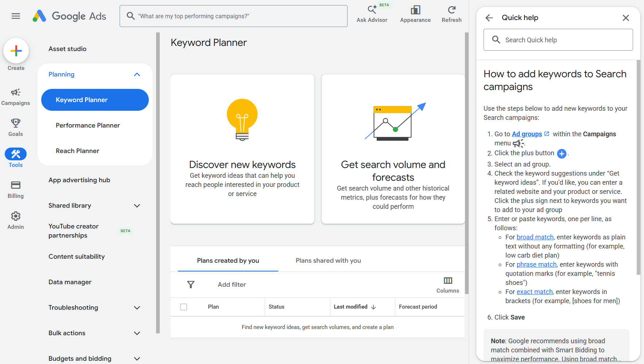Click the Quick help panel scrollbar

pyautogui.click(x=638, y=168)
